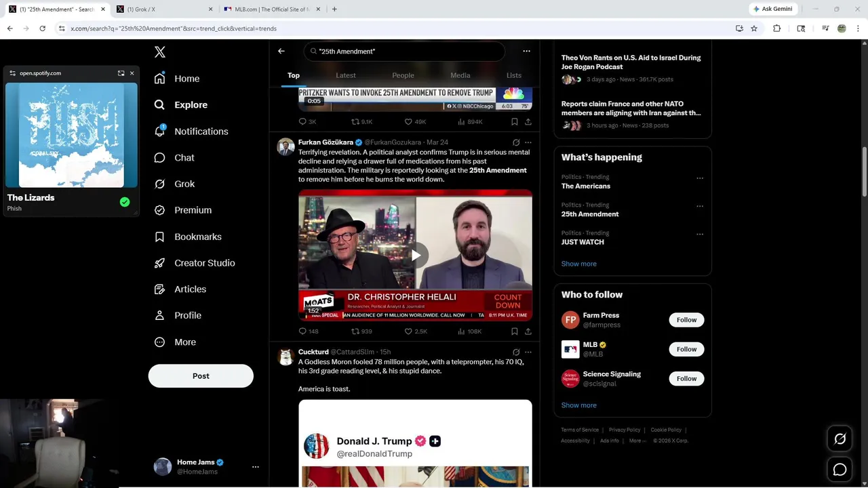The width and height of the screenshot is (868, 488).
Task: Open the More menu in the sidebar
Action: pyautogui.click(x=175, y=342)
